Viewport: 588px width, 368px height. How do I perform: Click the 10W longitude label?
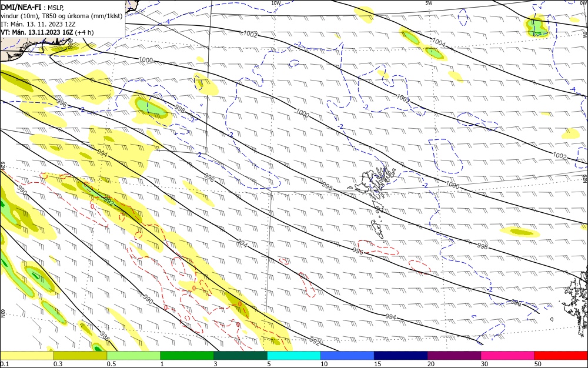click(x=276, y=3)
